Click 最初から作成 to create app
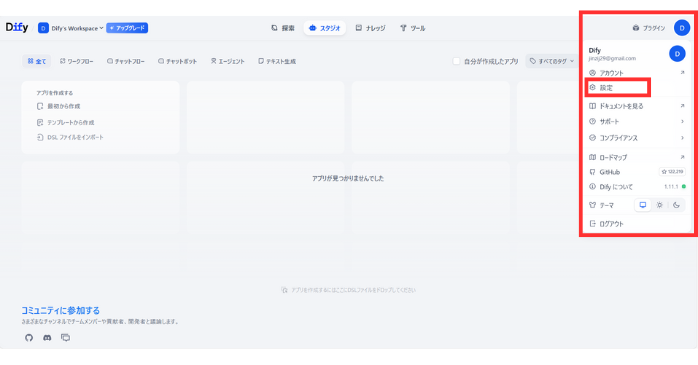The width and height of the screenshot is (698, 365). 58,106
